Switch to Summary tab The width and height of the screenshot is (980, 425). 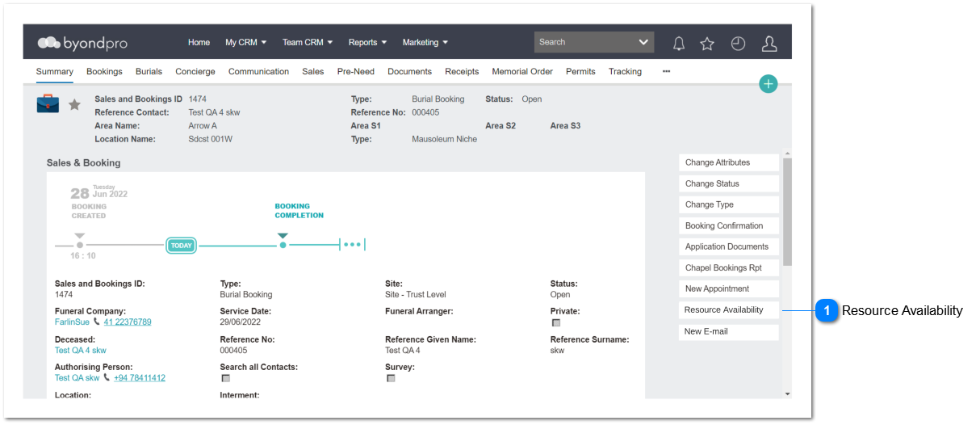pyautogui.click(x=55, y=71)
